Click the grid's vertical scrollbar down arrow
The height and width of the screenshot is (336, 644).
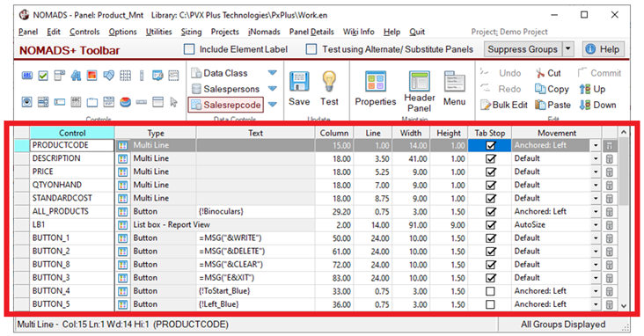click(x=624, y=305)
